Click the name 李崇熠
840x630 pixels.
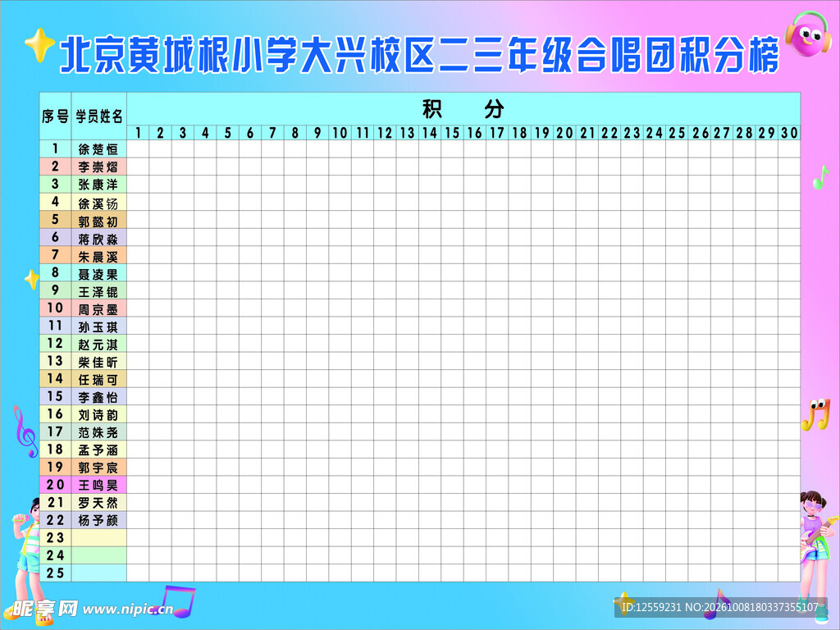[x=98, y=167]
